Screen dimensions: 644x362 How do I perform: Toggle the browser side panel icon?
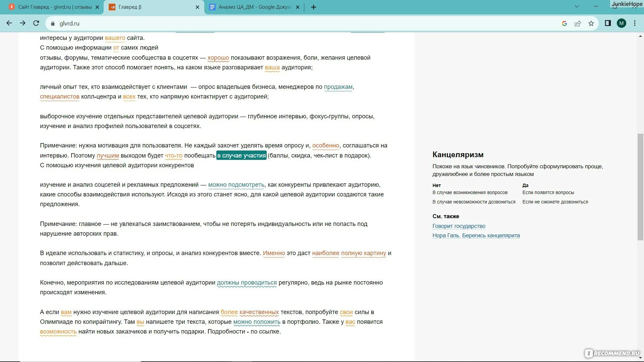click(x=608, y=23)
